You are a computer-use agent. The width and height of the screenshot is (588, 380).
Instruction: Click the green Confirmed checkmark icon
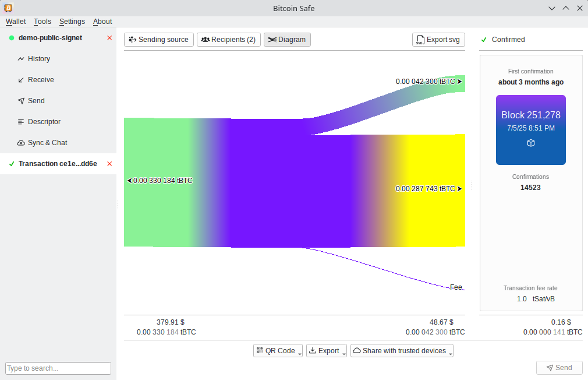(484, 40)
